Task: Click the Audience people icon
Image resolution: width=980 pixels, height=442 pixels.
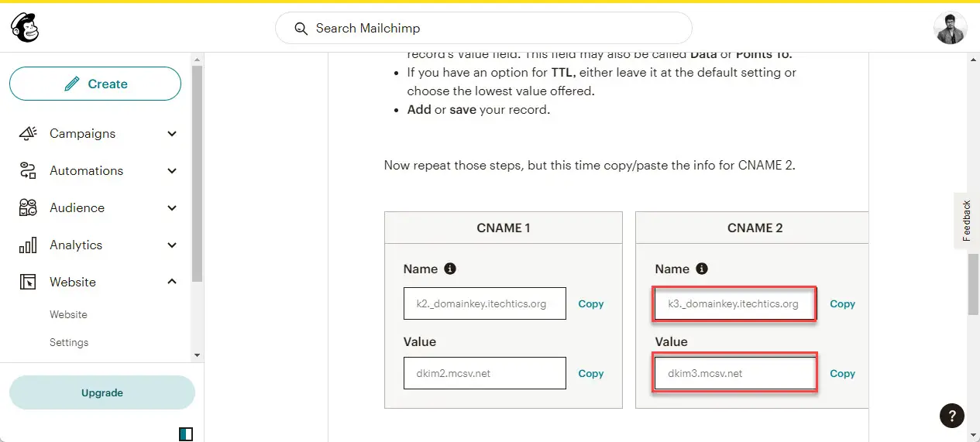Action: 28,207
